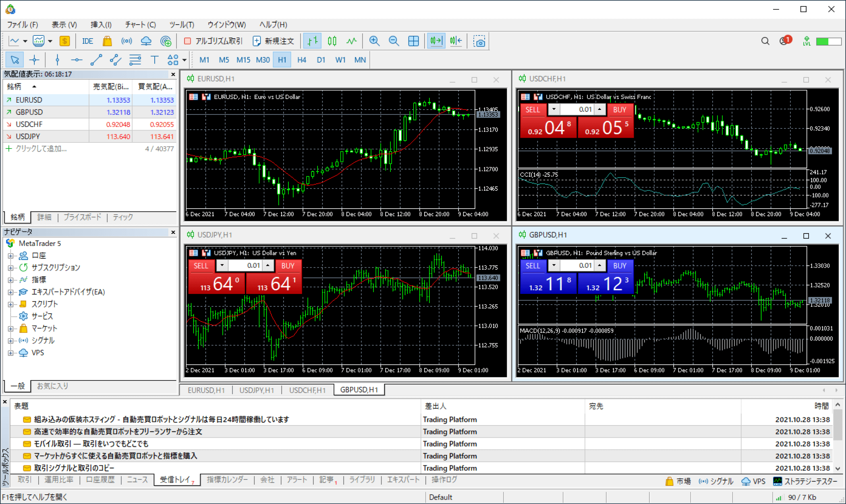
Task: Take a chart screenshot with the camera icon
Action: coord(479,41)
